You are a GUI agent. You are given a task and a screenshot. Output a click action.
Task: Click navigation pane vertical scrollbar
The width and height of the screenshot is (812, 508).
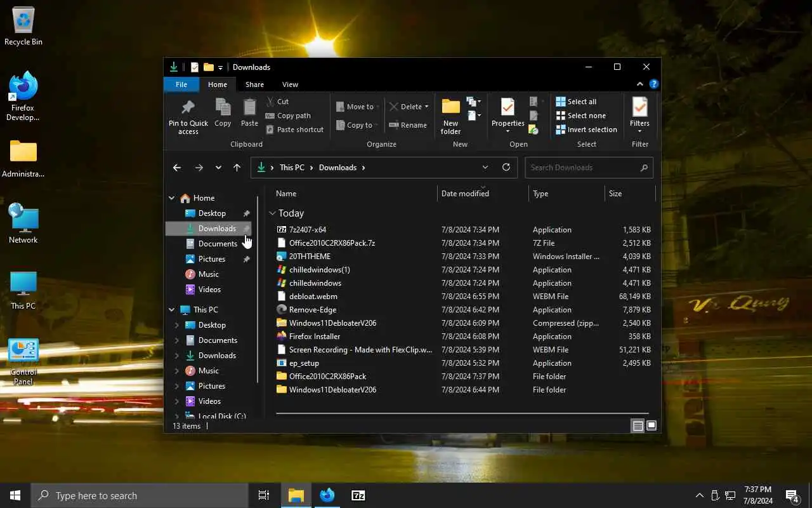click(x=258, y=289)
